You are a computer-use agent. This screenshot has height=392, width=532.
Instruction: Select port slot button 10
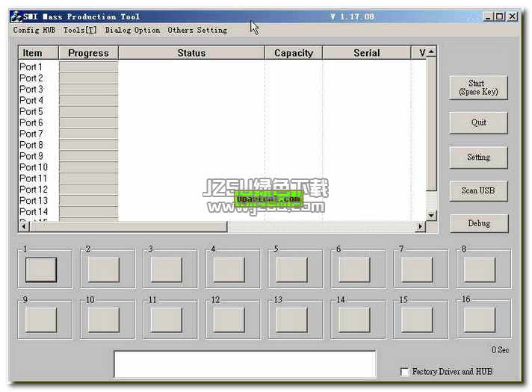pyautogui.click(x=103, y=320)
